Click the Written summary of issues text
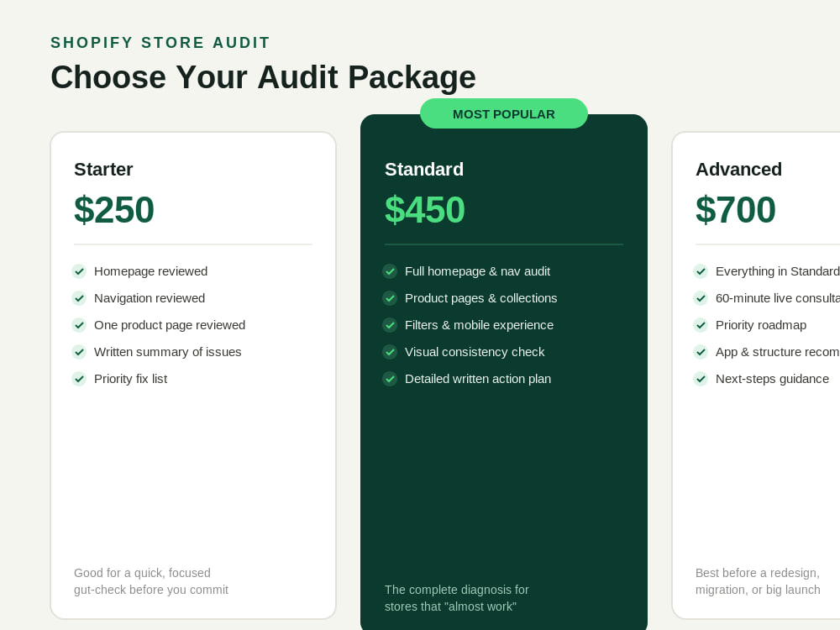Screen dimensions: 840x630 pyautogui.click(x=168, y=352)
